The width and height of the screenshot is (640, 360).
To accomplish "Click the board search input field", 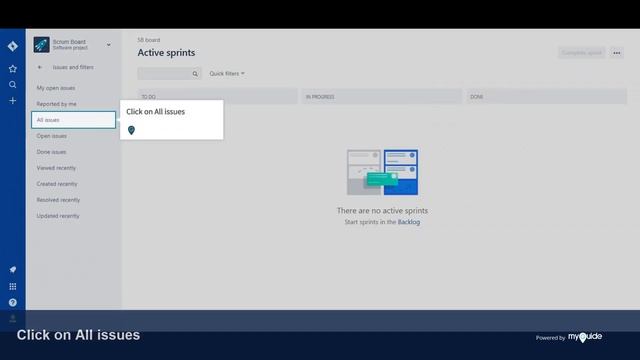I will point(169,73).
